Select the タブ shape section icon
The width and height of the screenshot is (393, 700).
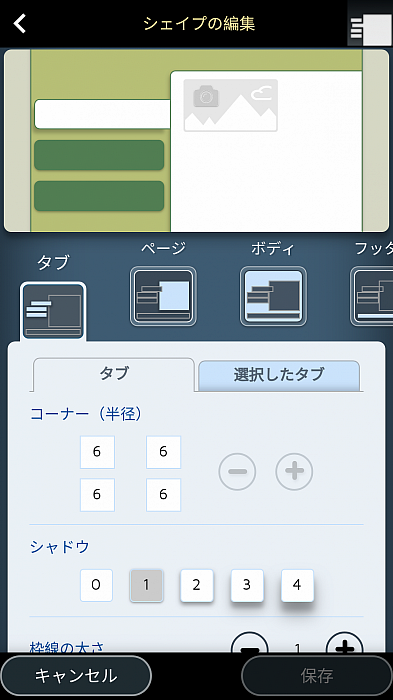click(x=53, y=311)
